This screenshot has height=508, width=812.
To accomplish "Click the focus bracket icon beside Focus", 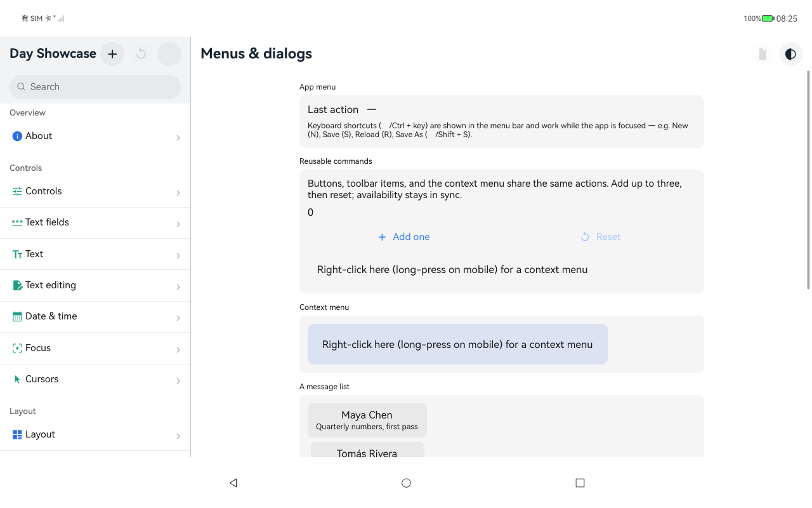I will (x=17, y=348).
